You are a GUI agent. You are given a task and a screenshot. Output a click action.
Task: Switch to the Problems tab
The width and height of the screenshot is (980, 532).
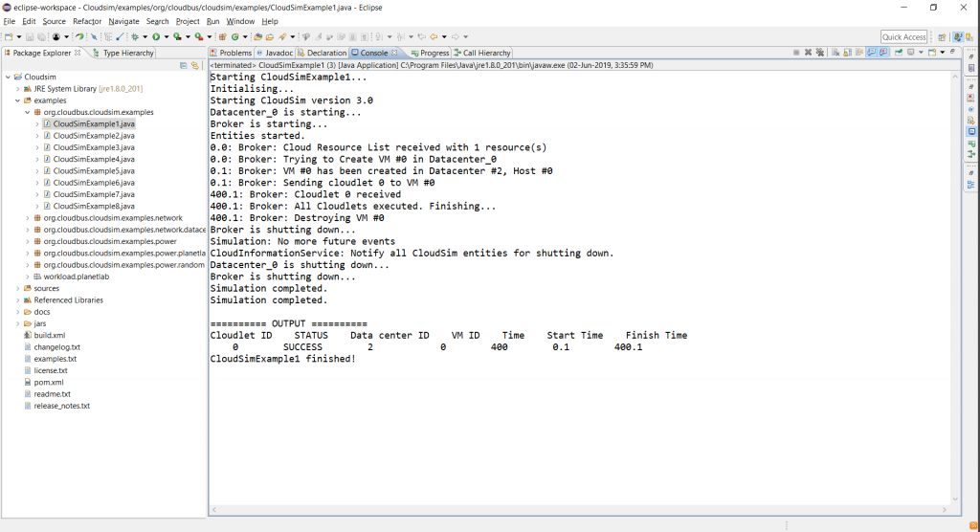pos(231,54)
